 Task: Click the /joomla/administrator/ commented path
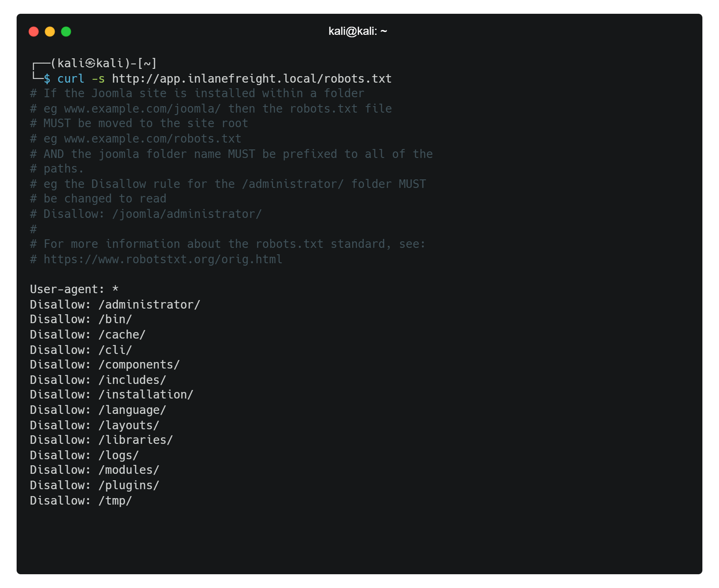coord(187,214)
